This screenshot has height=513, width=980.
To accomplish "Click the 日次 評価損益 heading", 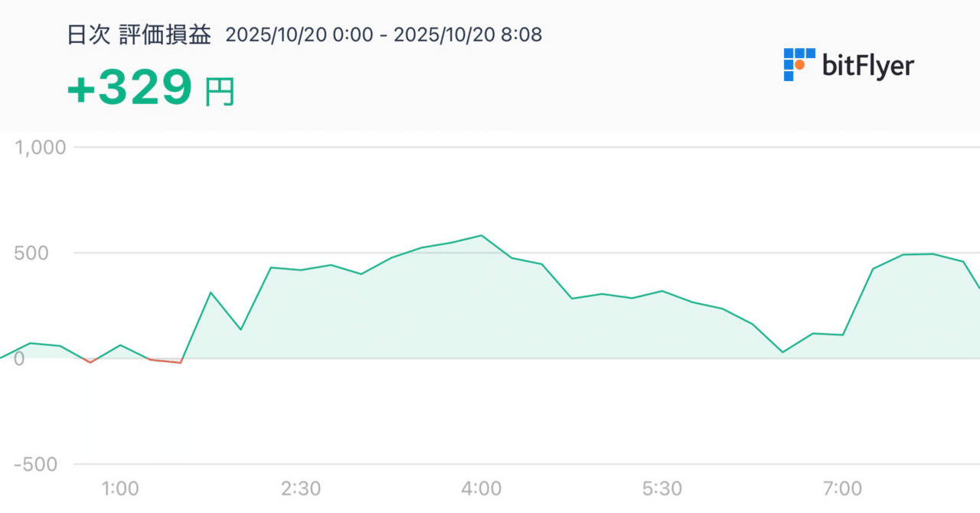I will coord(139,35).
